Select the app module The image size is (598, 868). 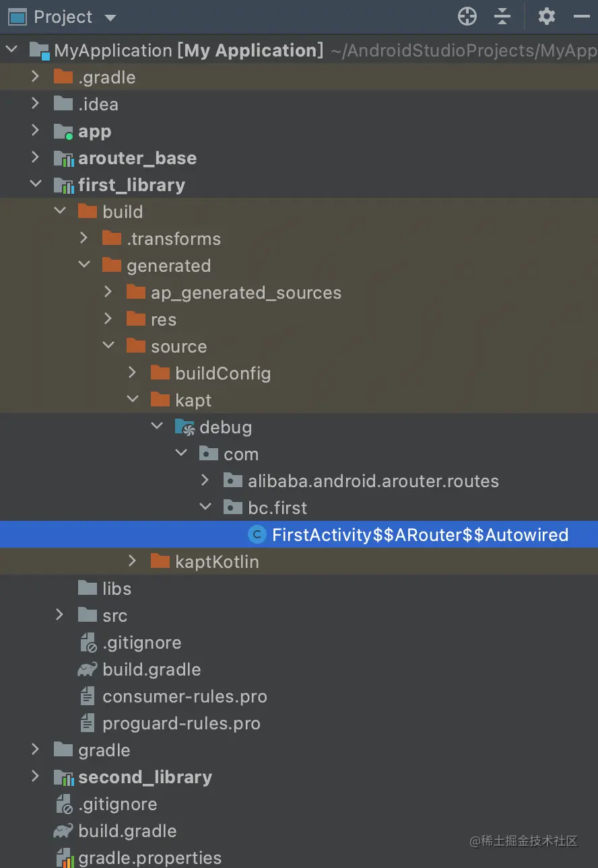click(x=94, y=131)
